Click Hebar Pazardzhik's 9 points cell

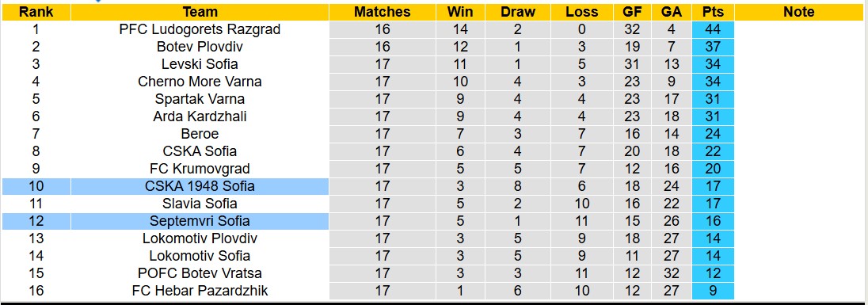tap(713, 291)
